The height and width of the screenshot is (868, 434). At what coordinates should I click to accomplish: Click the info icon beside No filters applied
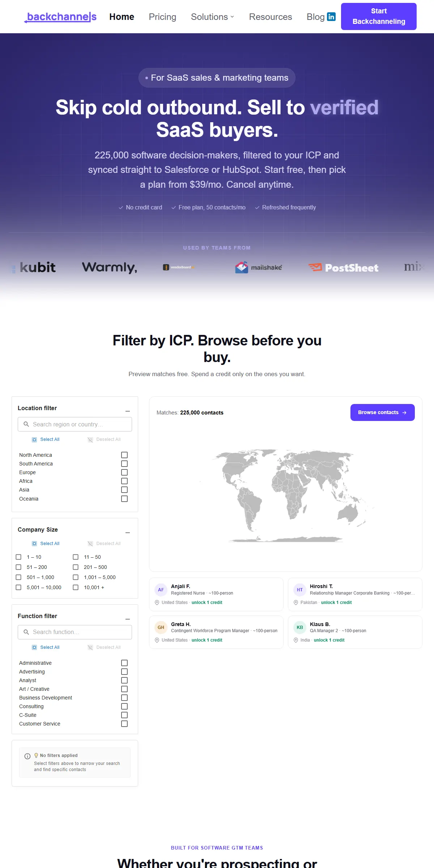point(27,756)
